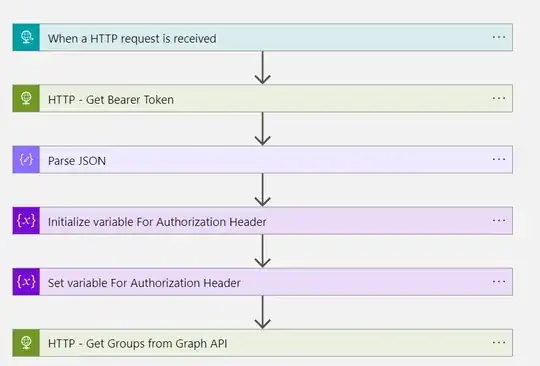Screen dimensions: 540x366
Task: Open ellipsis menu for Get Groups step
Action: point(499,343)
